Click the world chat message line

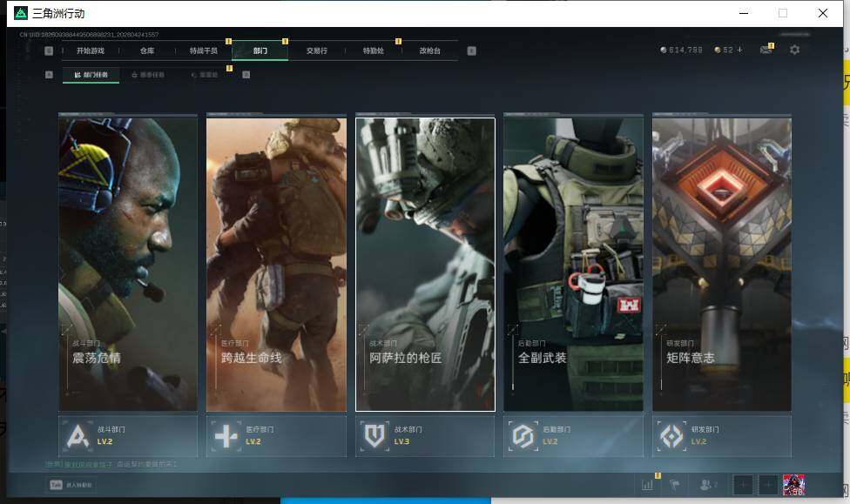tap(111, 465)
